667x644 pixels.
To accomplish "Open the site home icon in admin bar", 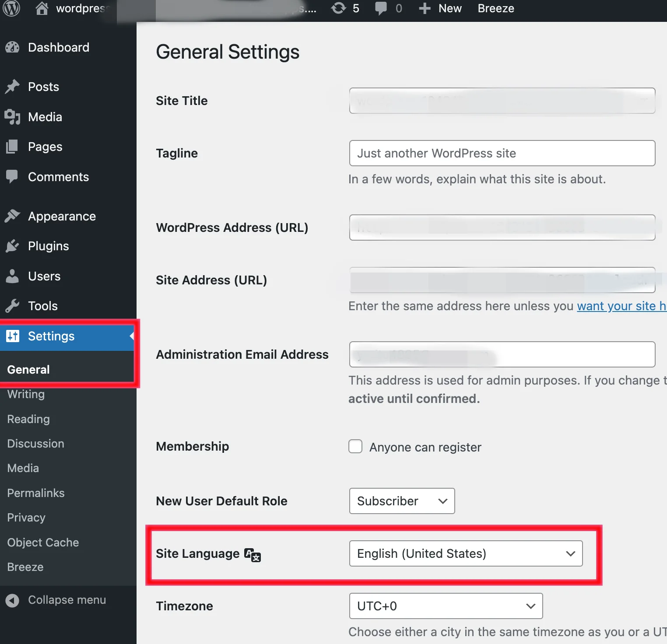I will pos(42,8).
